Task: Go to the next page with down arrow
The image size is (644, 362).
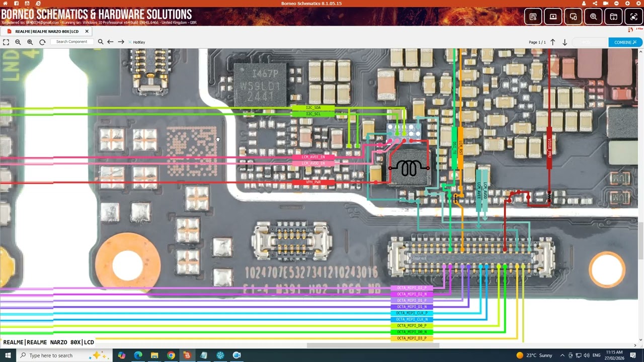Action: pyautogui.click(x=565, y=42)
